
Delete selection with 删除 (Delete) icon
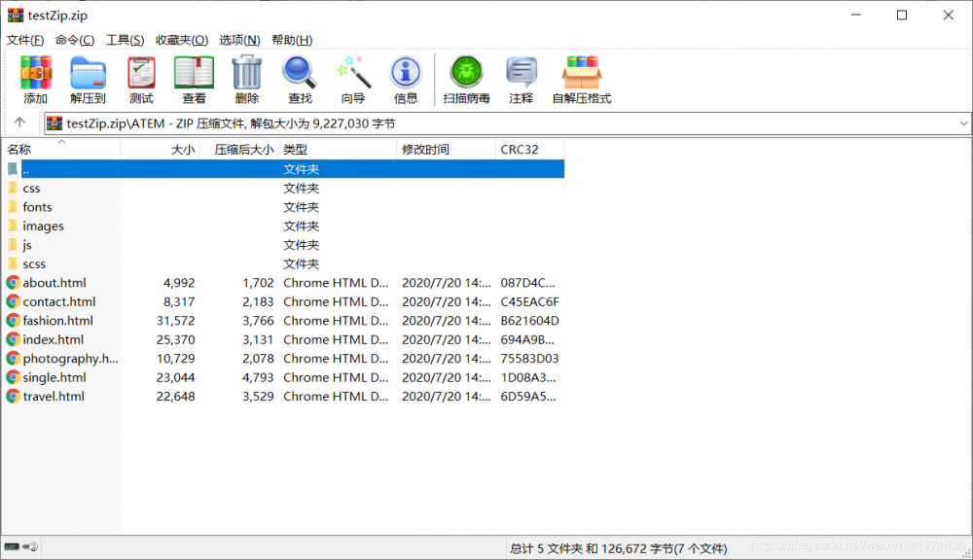tap(246, 78)
